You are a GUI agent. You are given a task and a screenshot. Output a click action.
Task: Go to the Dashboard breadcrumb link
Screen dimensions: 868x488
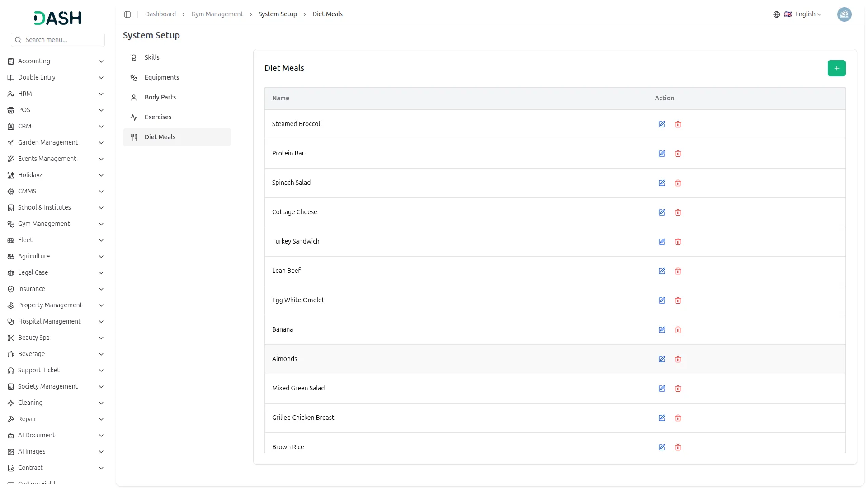[160, 14]
